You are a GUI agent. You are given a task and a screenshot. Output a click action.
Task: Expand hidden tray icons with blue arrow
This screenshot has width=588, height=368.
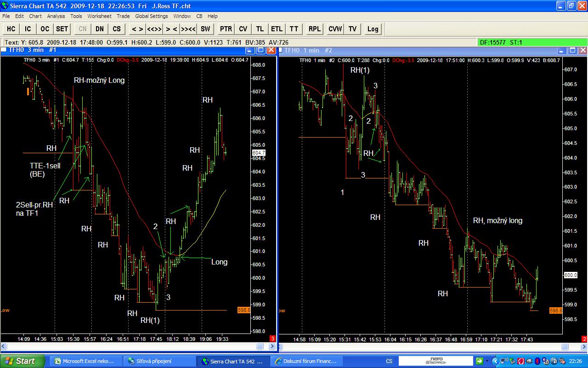496,361
